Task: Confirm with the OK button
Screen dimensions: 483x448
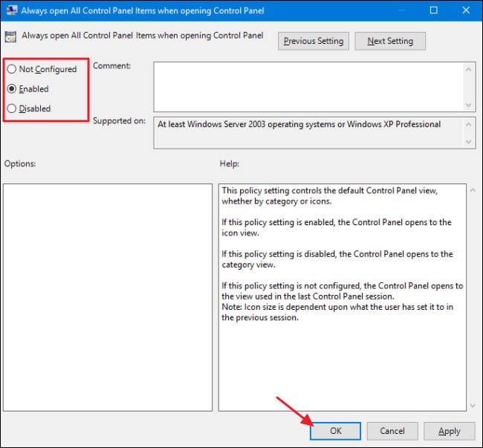Action: pos(335,431)
